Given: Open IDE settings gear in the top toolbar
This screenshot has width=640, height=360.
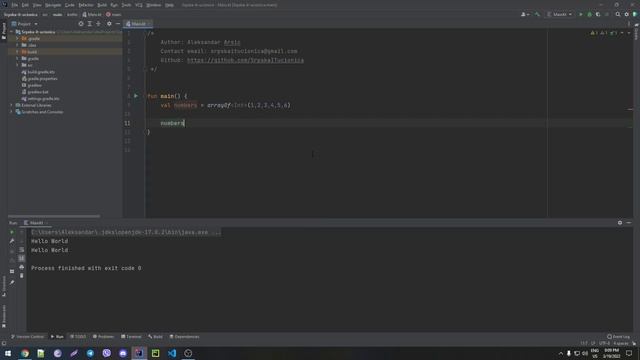Looking at the screenshot, I should (627, 14).
